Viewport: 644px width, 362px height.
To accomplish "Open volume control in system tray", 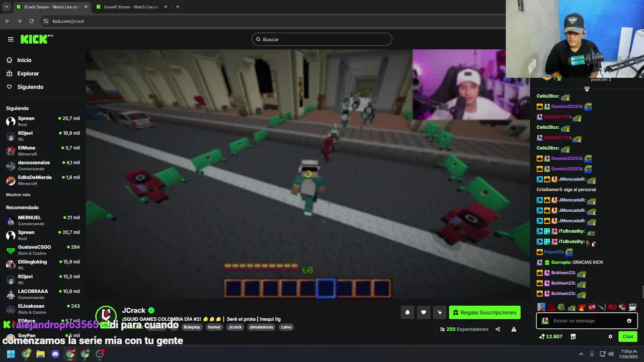I will [x=611, y=354].
